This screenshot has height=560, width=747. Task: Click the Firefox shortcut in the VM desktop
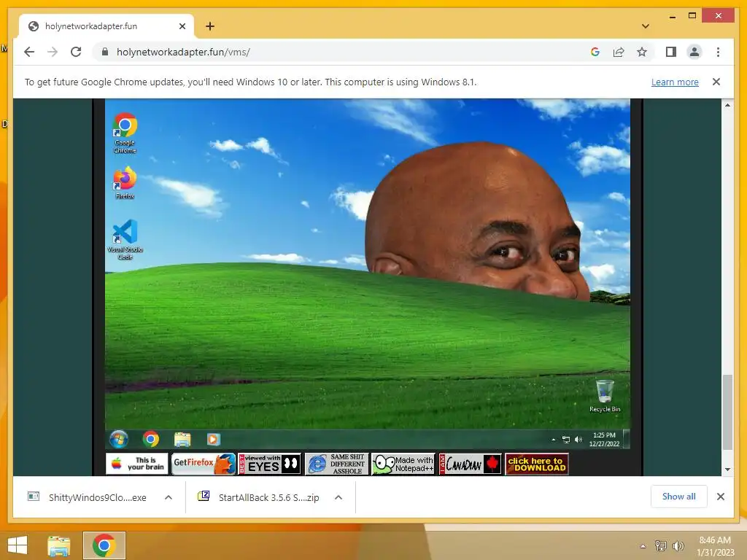[x=125, y=182]
